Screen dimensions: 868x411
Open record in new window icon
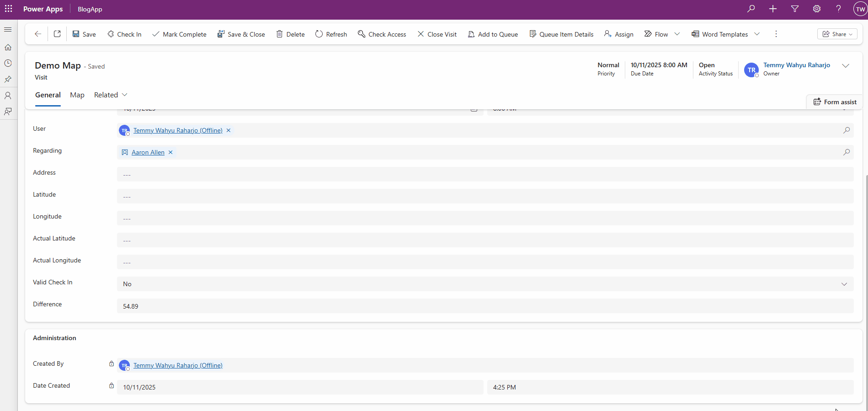pos(57,34)
